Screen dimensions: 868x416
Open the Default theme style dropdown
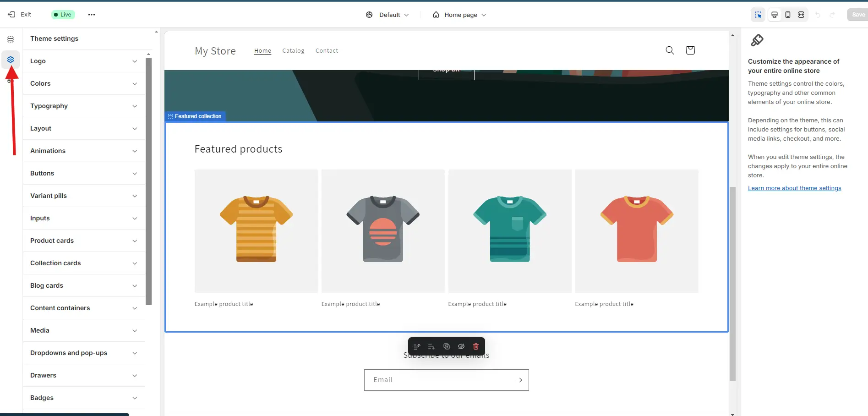[x=387, y=15]
